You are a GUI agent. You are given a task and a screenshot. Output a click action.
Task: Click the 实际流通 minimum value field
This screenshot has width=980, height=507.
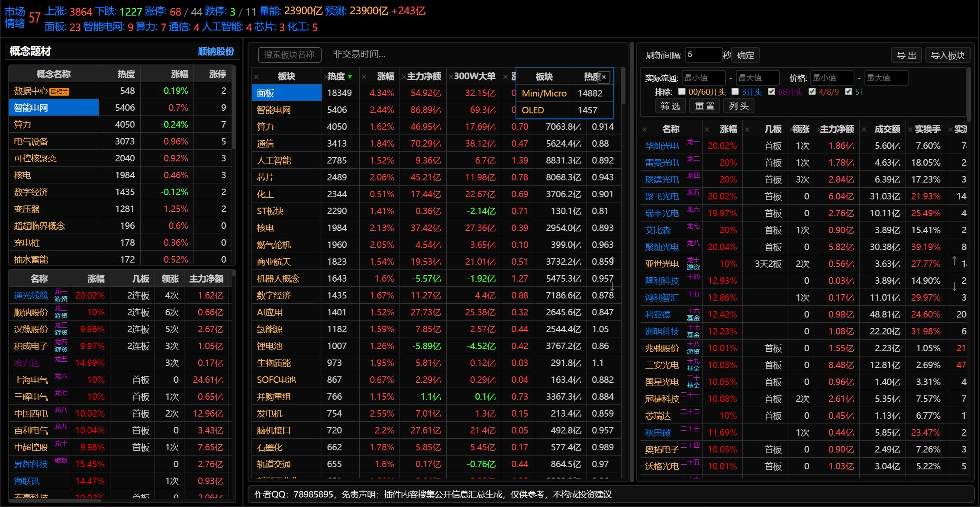coord(703,78)
